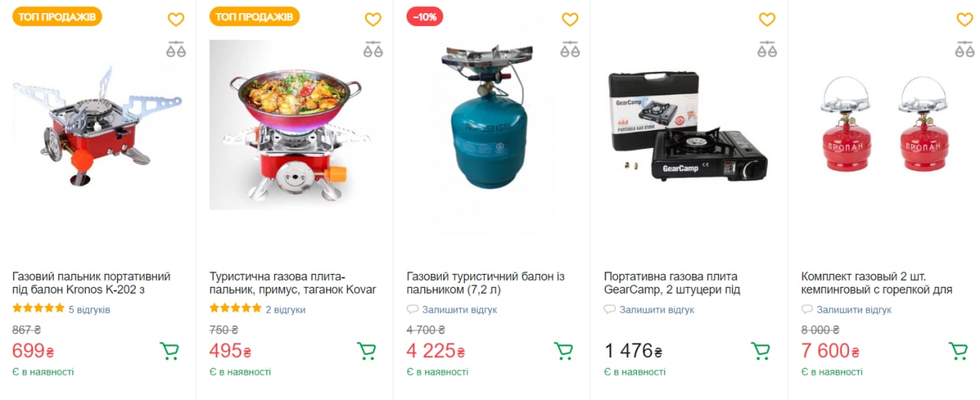This screenshot has width=980, height=400.
Task: Open the red propane cylinders product photo
Action: point(886,125)
